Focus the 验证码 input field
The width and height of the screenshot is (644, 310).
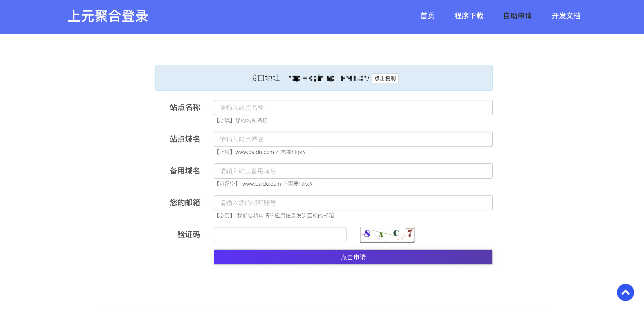[x=280, y=234]
